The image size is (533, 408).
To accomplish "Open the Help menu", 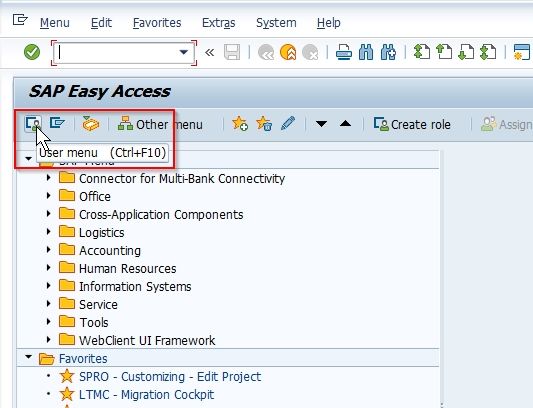I will (x=329, y=23).
